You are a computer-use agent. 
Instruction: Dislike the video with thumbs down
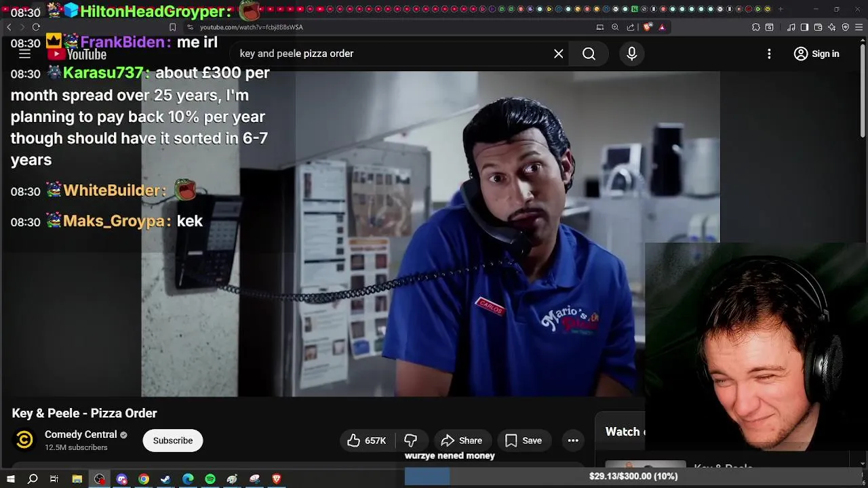410,441
